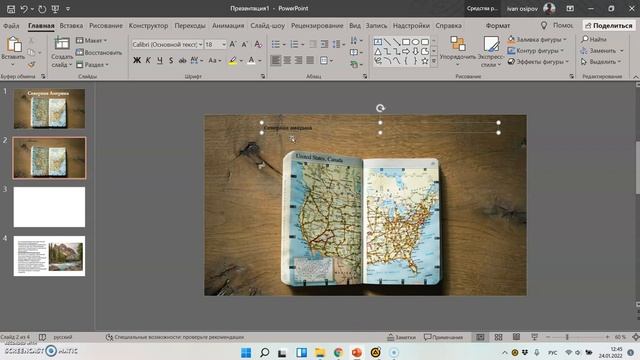The height and width of the screenshot is (360, 640).
Task: Click the font color A swatch
Action: click(251, 60)
